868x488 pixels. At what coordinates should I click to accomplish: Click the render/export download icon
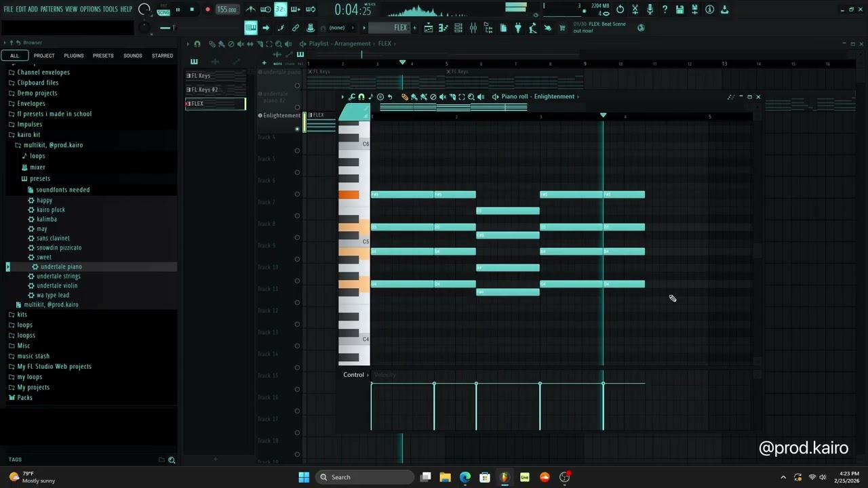tap(725, 9)
